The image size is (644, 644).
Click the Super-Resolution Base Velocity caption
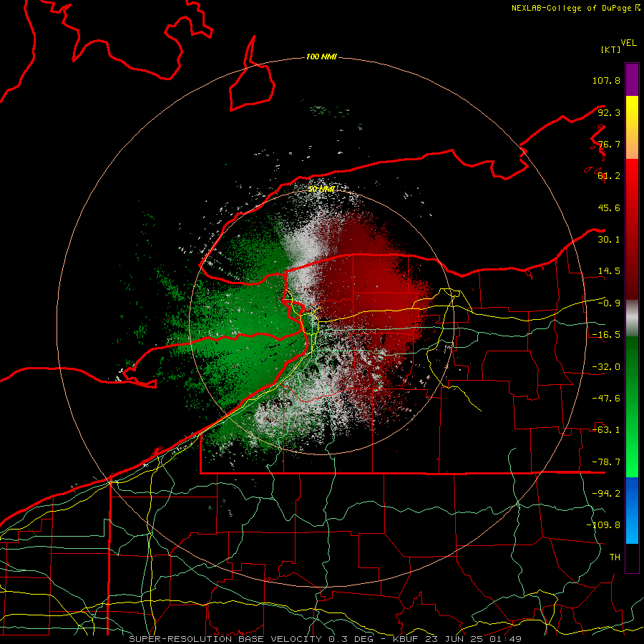coord(326,639)
